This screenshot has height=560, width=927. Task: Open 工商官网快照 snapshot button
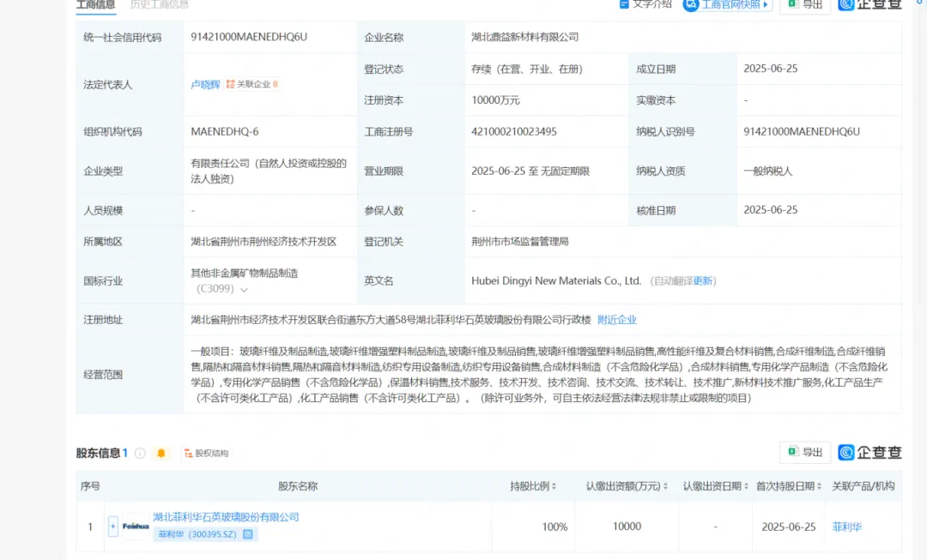[728, 5]
